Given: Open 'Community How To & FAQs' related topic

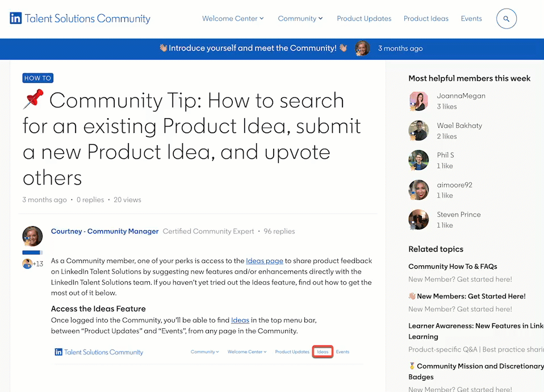Looking at the screenshot, I should click(453, 266).
